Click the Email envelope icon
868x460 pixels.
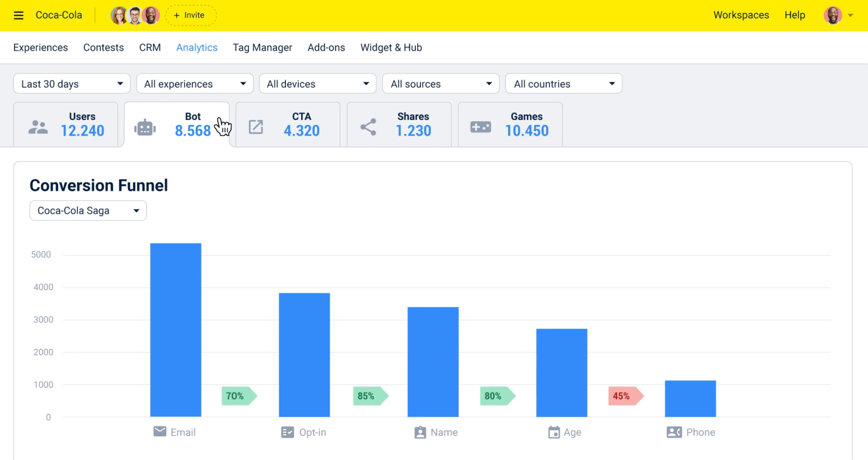coord(160,432)
